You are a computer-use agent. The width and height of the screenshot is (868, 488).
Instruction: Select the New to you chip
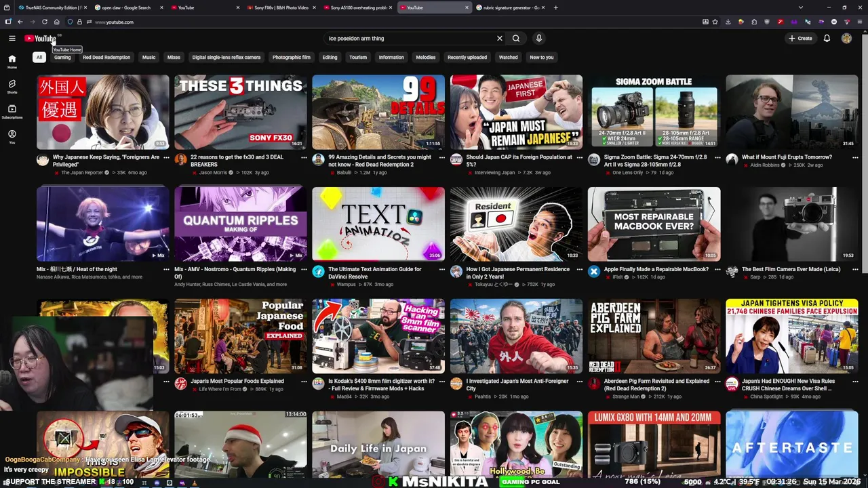tap(542, 57)
